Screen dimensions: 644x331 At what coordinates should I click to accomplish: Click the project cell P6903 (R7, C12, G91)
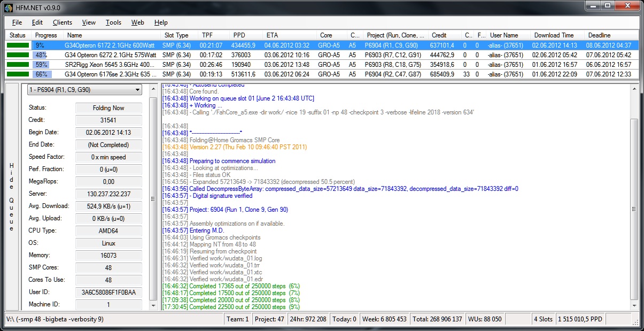point(393,55)
